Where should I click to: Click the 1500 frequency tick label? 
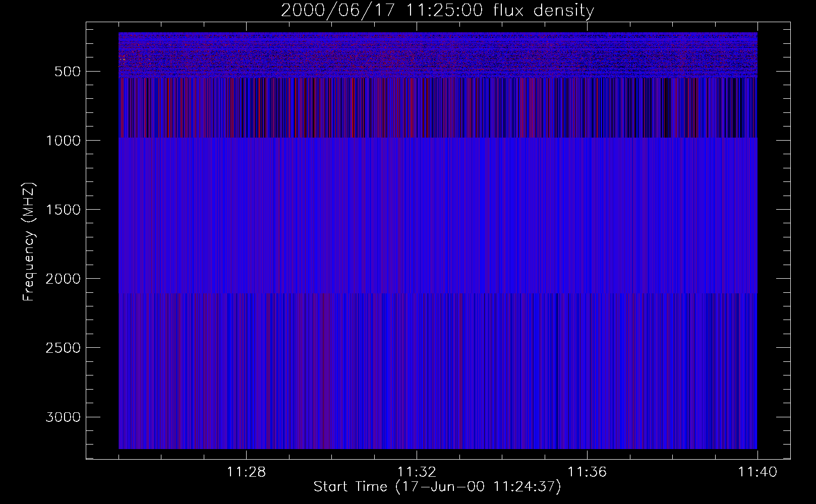tap(63, 210)
